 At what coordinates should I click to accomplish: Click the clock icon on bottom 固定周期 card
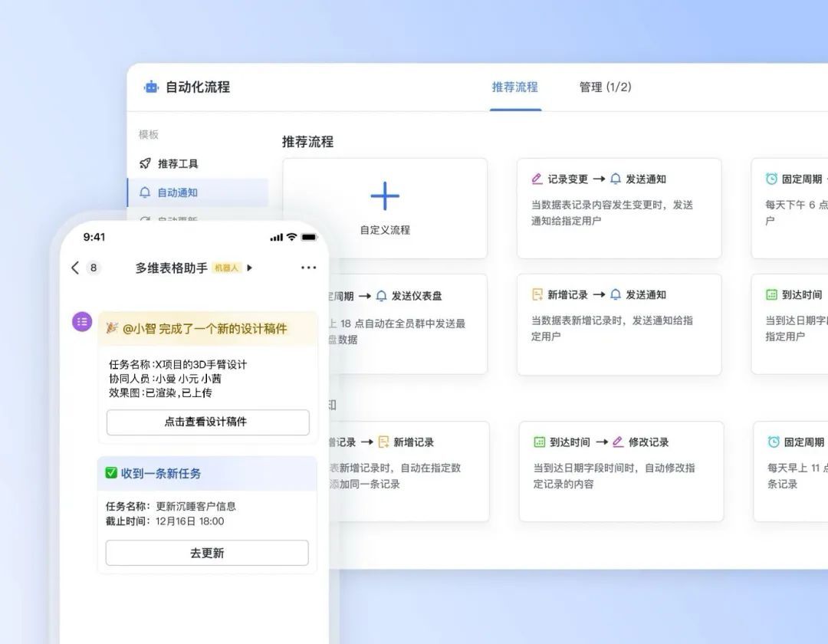click(x=774, y=442)
